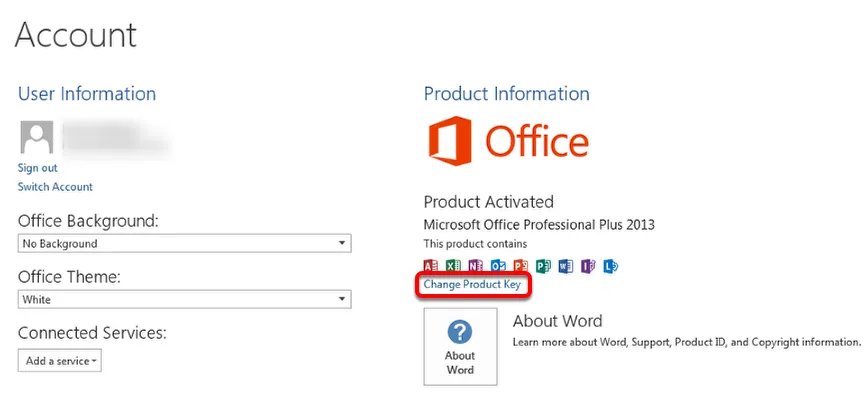
Task: Click the Lync product icon
Action: pyautogui.click(x=609, y=266)
